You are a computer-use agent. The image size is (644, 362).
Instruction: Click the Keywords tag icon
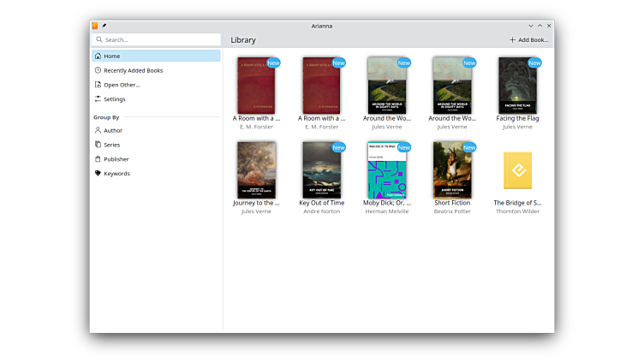[98, 174]
